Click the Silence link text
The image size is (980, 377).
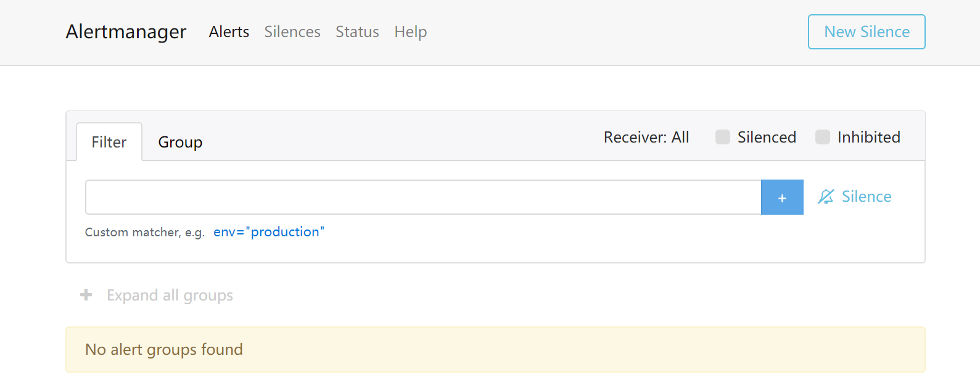point(867,196)
